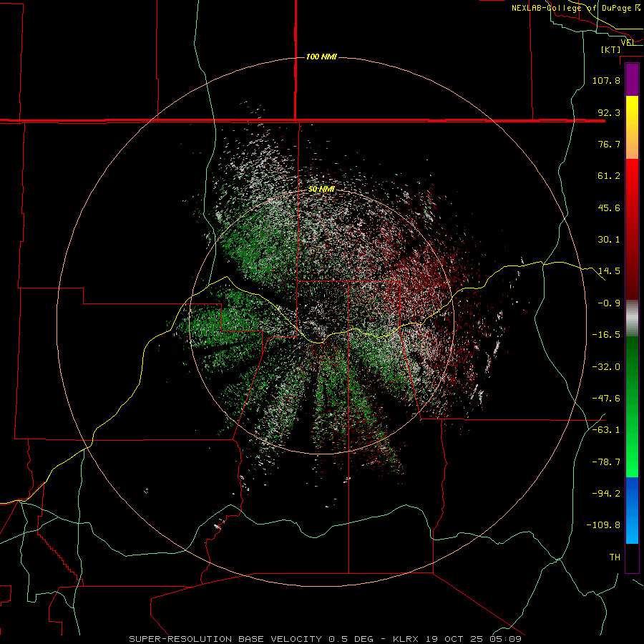The image size is (644, 644).
Task: Click the 92.3 scale value
Action: click(x=609, y=112)
